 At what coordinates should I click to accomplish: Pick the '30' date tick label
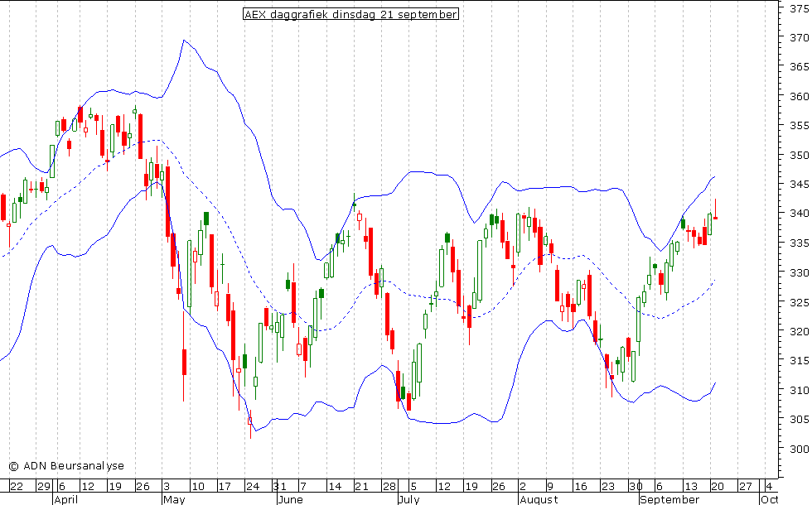[x=636, y=487]
